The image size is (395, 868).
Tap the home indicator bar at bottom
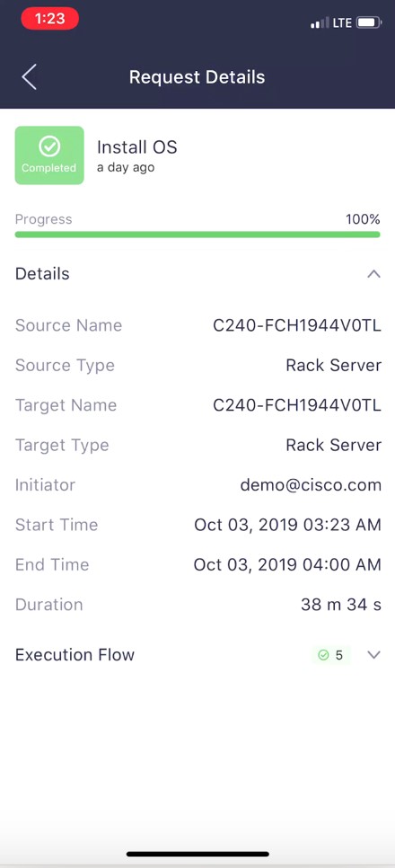coord(197,855)
